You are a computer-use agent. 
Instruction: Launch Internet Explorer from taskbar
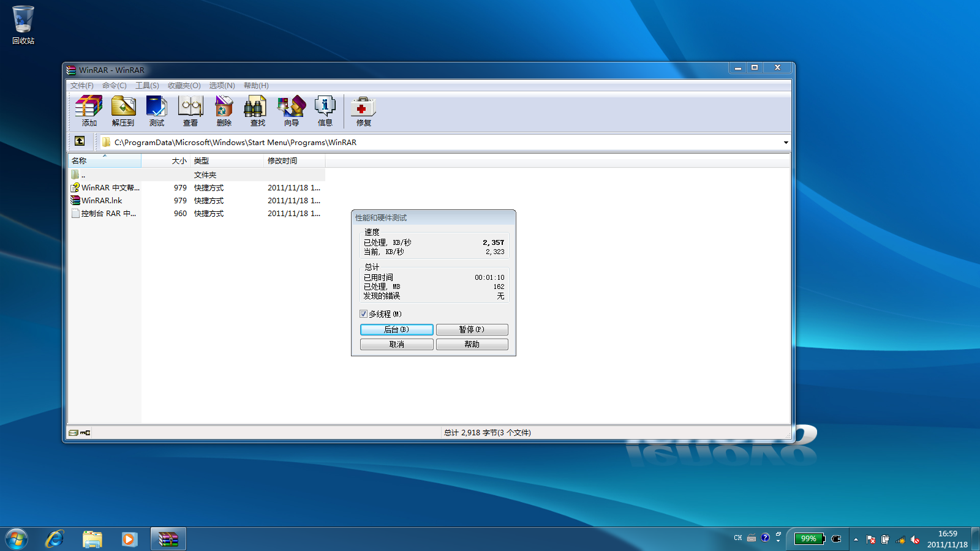point(55,539)
